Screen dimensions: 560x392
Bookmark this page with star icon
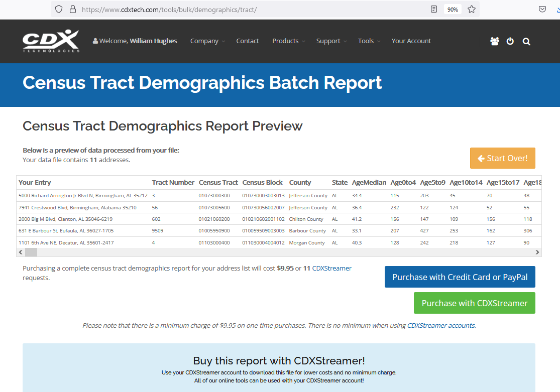pos(472,9)
